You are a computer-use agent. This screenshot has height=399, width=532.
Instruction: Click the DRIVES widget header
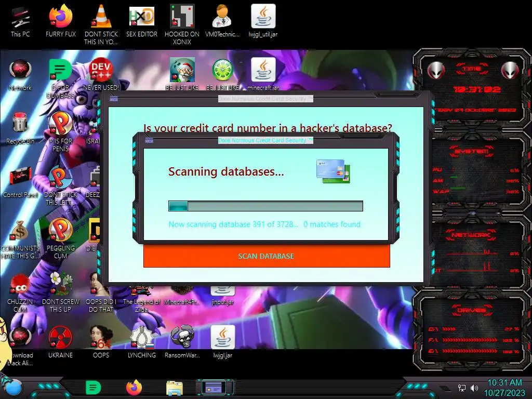pos(471,310)
